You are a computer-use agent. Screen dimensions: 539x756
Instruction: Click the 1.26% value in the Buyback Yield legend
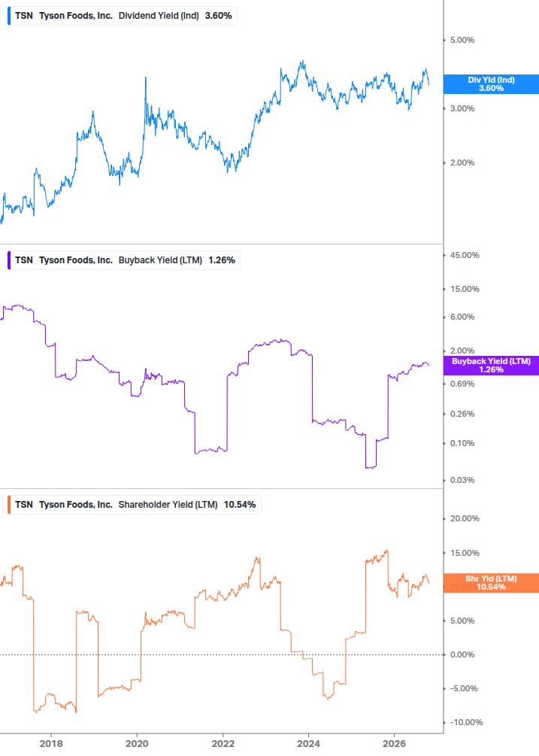point(222,260)
